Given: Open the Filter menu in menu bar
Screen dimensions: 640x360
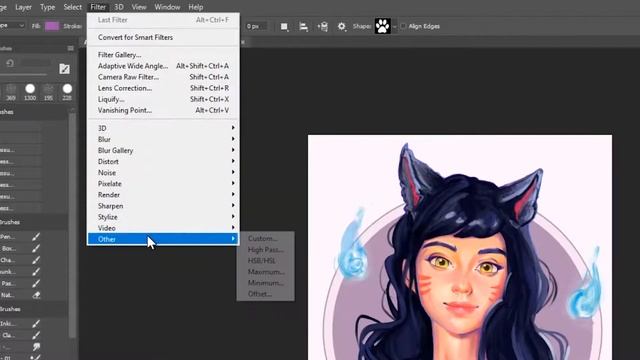Looking at the screenshot, I should (x=98, y=7).
